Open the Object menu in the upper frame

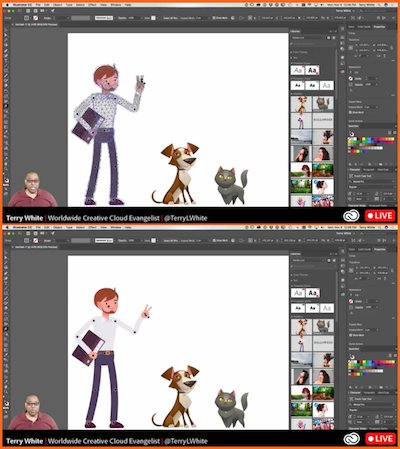tap(58, 5)
